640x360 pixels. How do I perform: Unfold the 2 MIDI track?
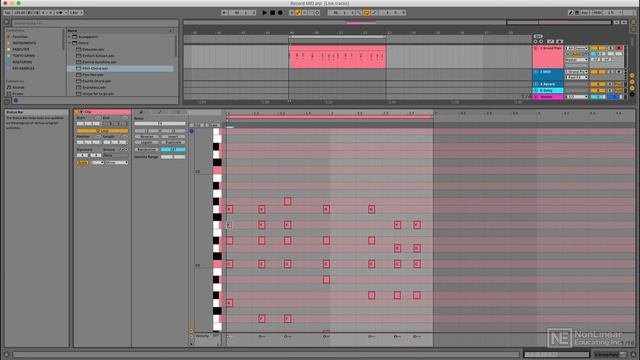tap(536, 72)
